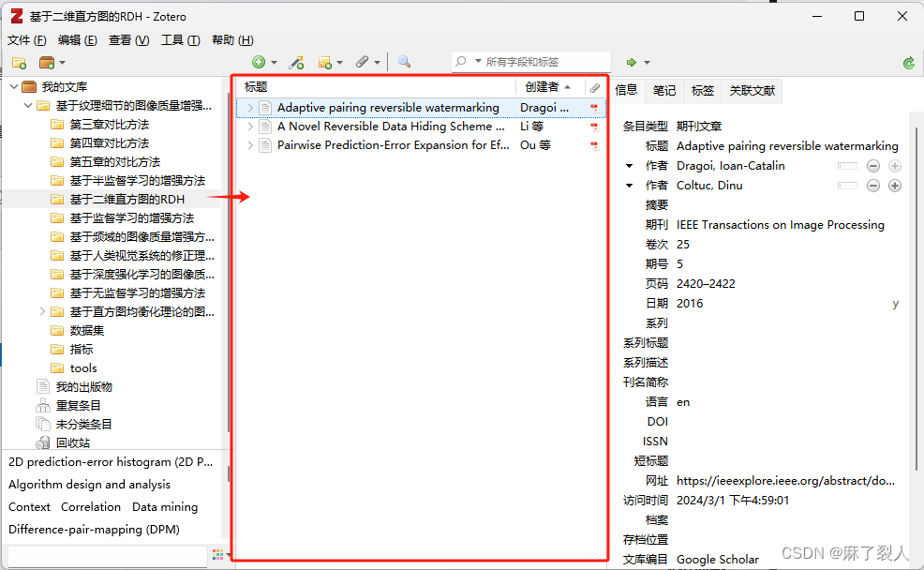924x570 pixels.
Task: Click the New Collection toolbar icon
Action: pos(19,62)
